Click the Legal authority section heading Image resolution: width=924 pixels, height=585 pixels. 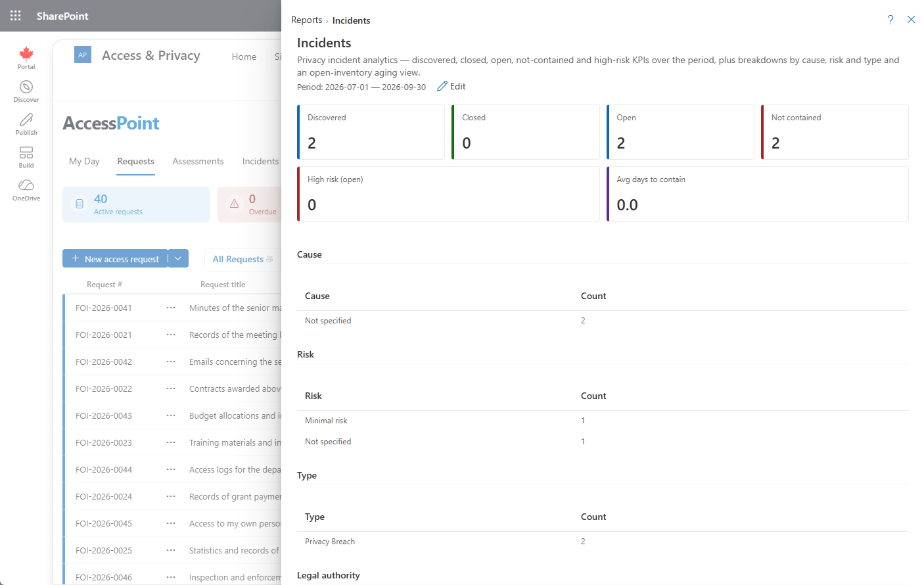coord(329,575)
